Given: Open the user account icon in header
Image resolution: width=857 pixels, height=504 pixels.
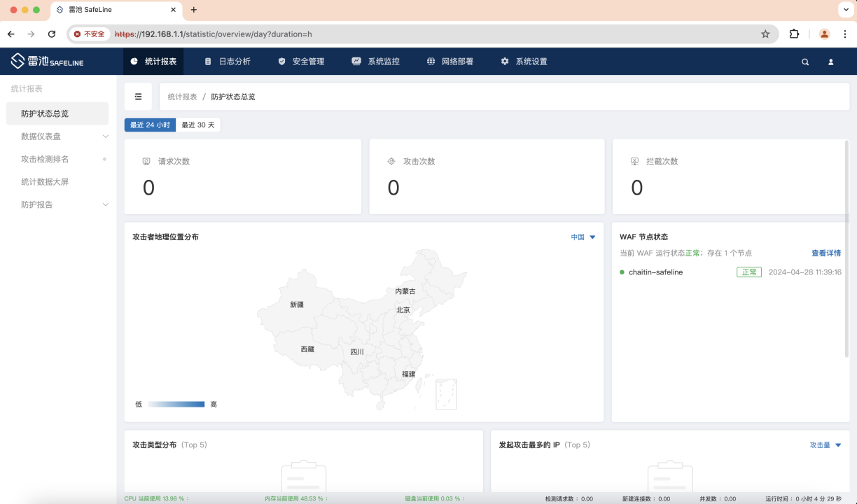Looking at the screenshot, I should tap(831, 62).
